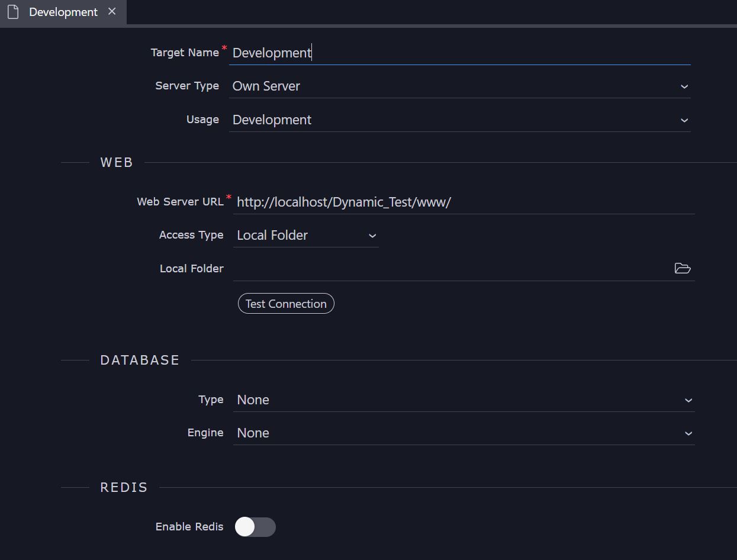
Task: Focus the Target Name text field
Action: [x=459, y=53]
